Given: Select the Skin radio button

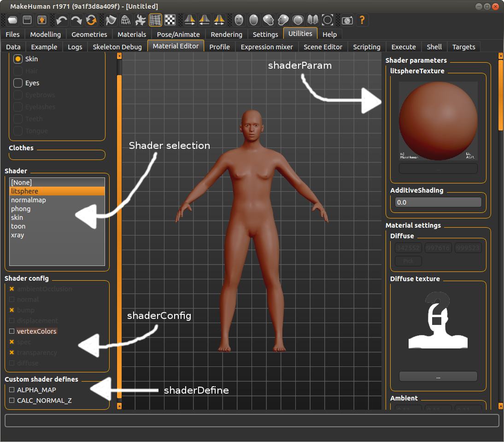Looking at the screenshot, I should point(18,59).
